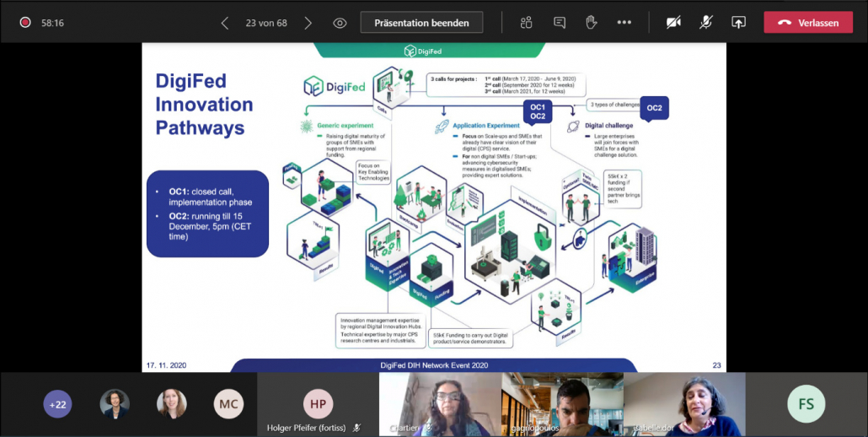This screenshot has height=437, width=868.
Task: Toggle the private view eye icon
Action: tap(340, 23)
